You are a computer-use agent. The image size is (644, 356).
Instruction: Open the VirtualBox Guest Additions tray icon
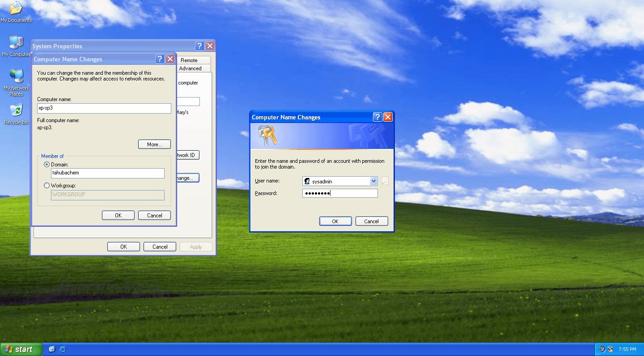pyautogui.click(x=610, y=349)
